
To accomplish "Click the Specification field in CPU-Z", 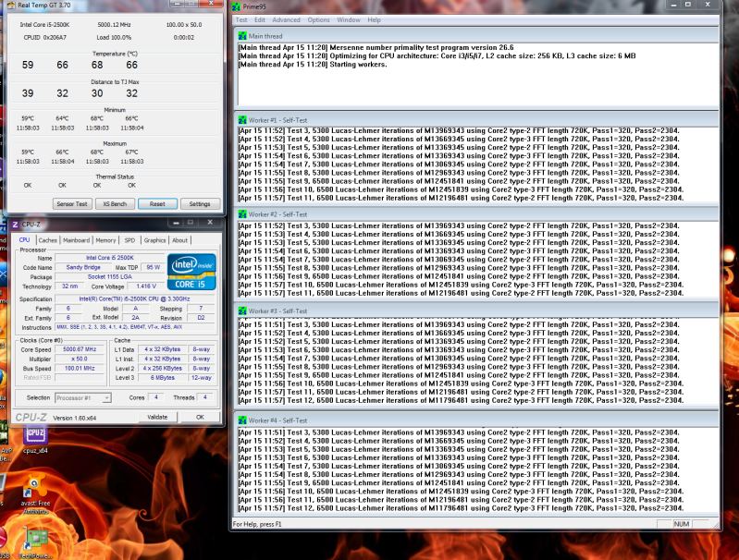I will [x=135, y=298].
